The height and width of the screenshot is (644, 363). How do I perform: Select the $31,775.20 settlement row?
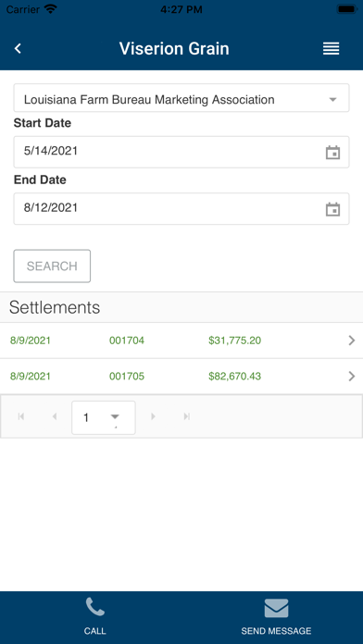181,341
